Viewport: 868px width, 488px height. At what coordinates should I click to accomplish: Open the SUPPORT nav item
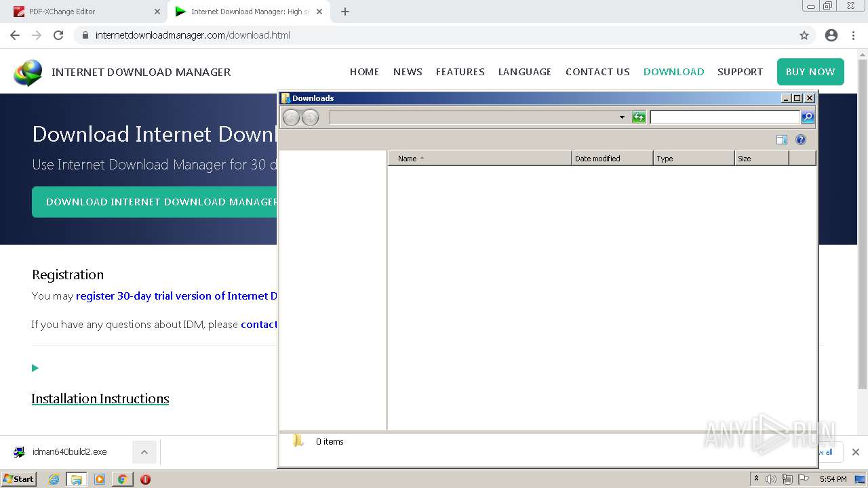(740, 72)
